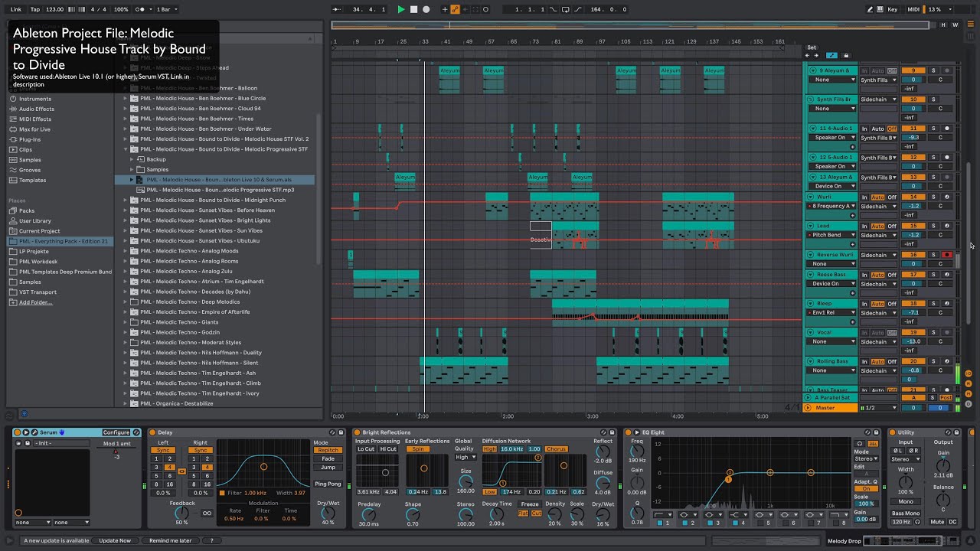Deactivate track 11 activator button
980x551 pixels.
coord(913,129)
